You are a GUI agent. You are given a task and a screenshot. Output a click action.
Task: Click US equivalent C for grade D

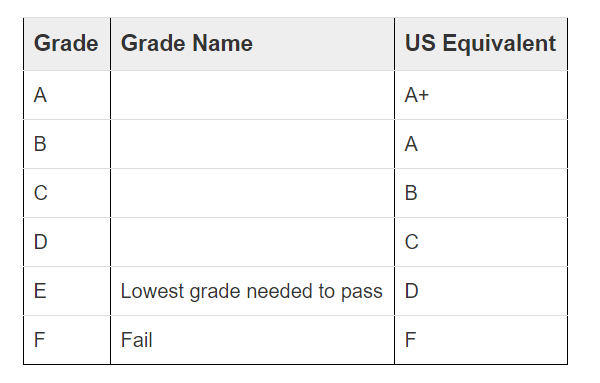pyautogui.click(x=481, y=242)
